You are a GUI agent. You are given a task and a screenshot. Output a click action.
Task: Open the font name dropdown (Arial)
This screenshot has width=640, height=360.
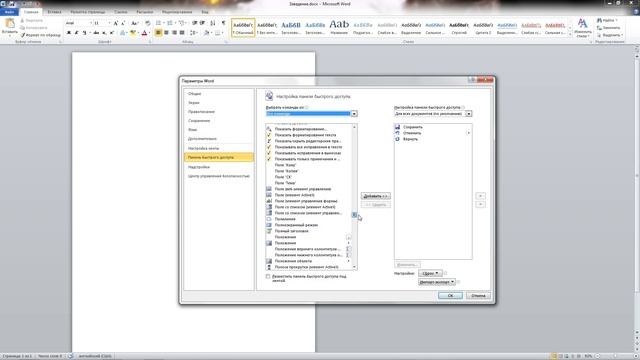90,23
